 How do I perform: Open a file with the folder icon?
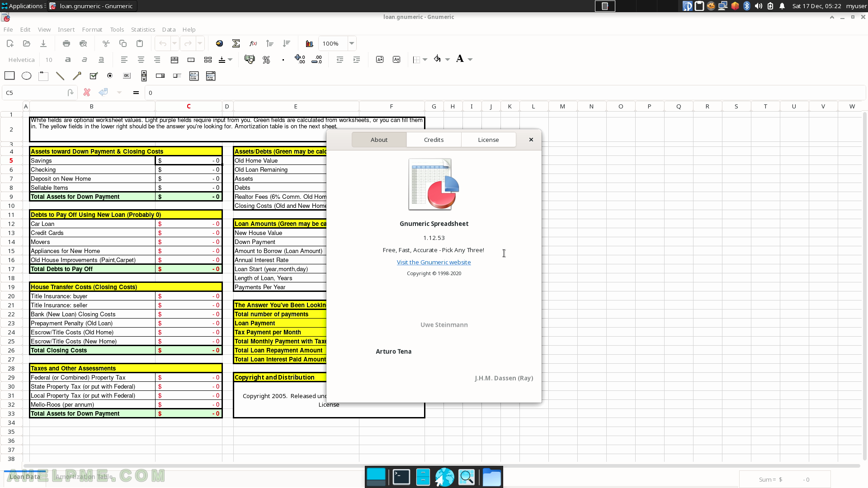[x=27, y=43]
